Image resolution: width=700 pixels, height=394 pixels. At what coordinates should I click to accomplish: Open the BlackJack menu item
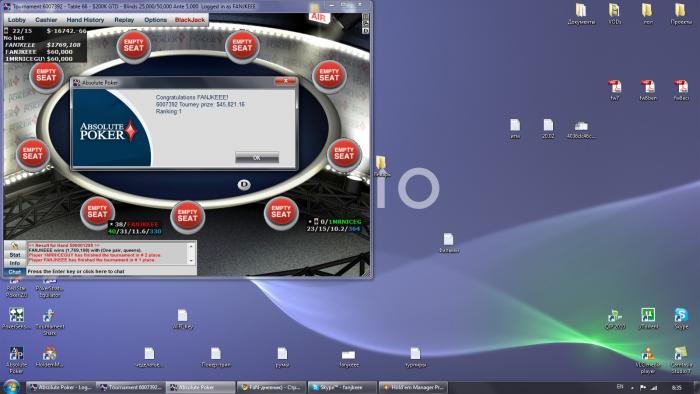click(x=190, y=20)
